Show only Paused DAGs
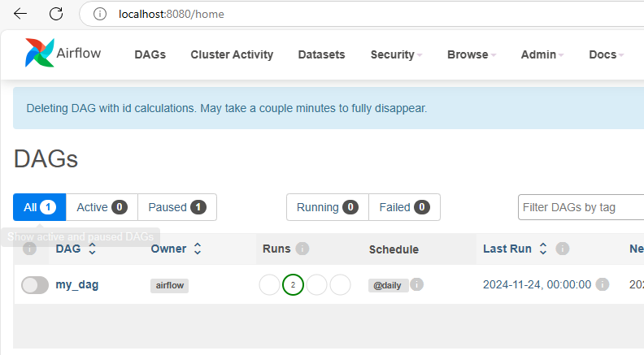 click(176, 207)
